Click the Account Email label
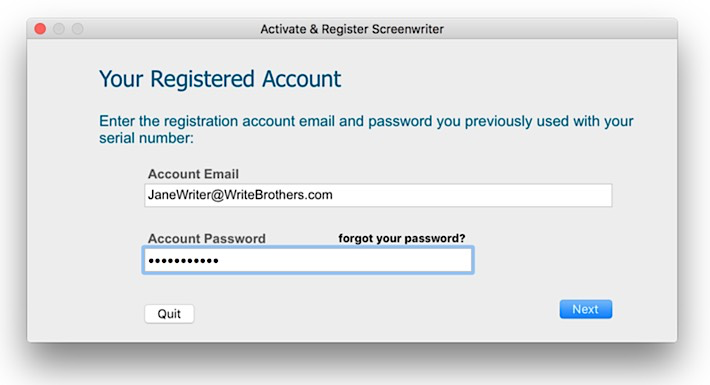The height and width of the screenshot is (385, 710). point(193,174)
